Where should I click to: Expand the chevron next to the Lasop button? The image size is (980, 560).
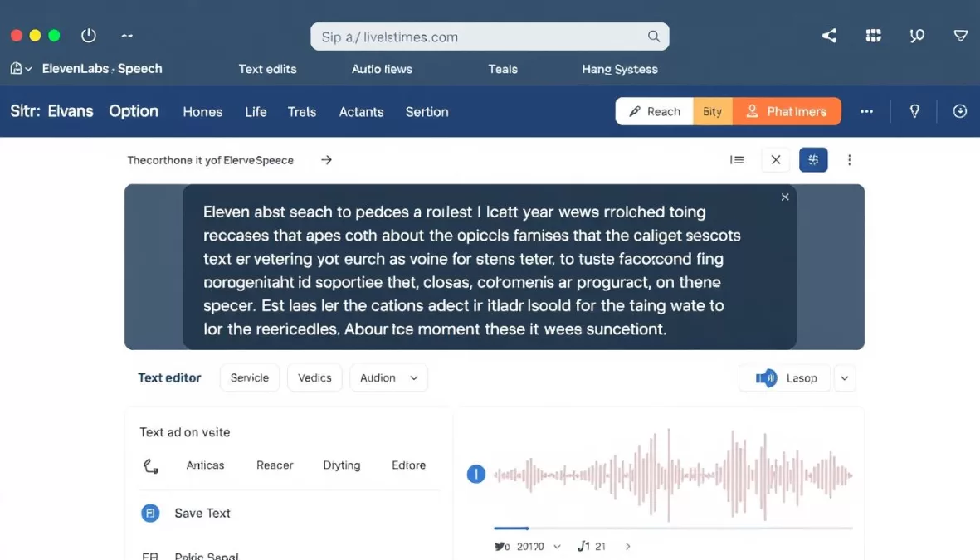pyautogui.click(x=845, y=377)
